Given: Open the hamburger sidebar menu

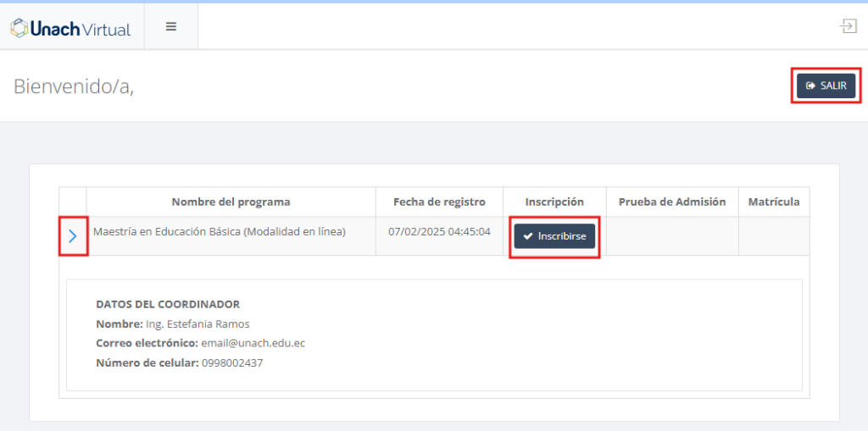Looking at the screenshot, I should click(x=171, y=26).
